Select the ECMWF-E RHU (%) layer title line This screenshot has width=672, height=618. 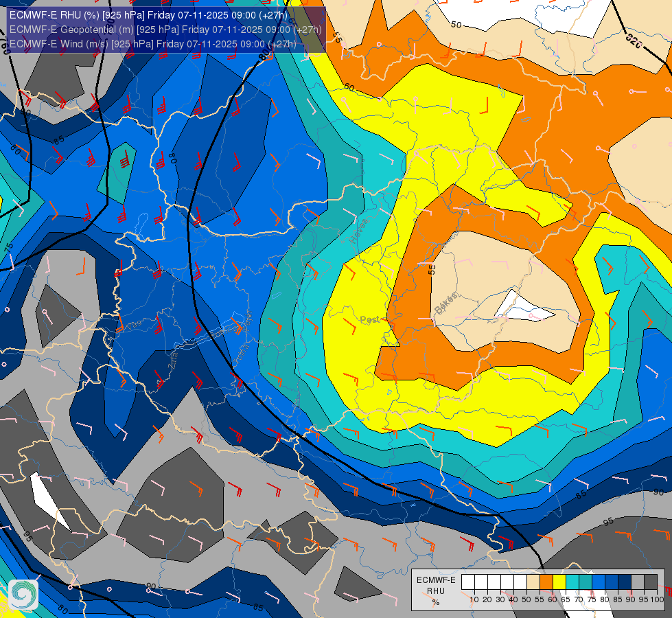pos(148,15)
